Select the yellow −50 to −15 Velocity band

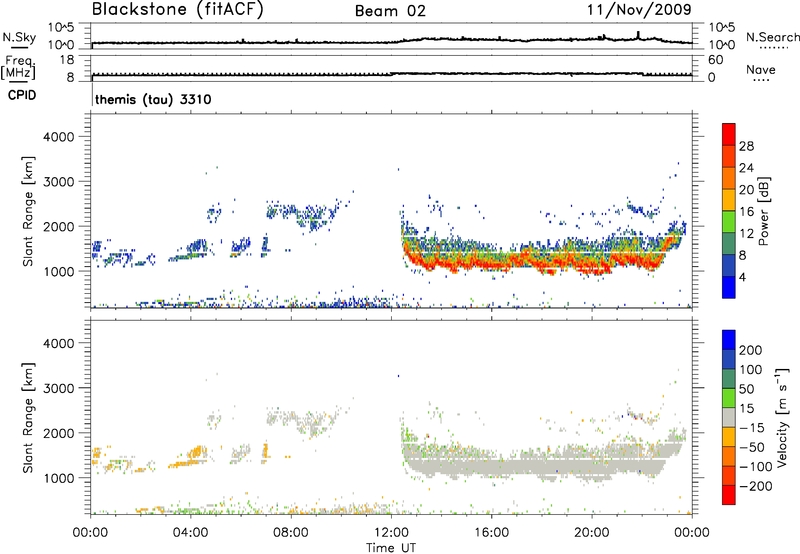729,437
